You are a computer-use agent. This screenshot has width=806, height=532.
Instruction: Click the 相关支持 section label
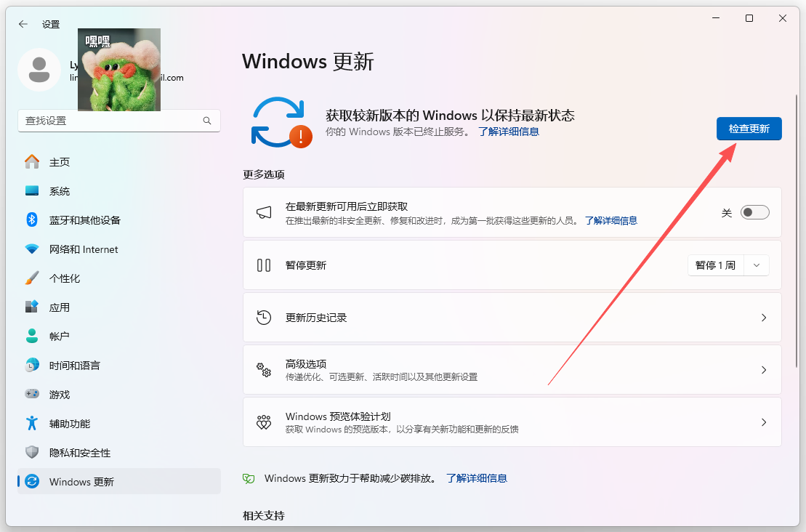tap(264, 515)
